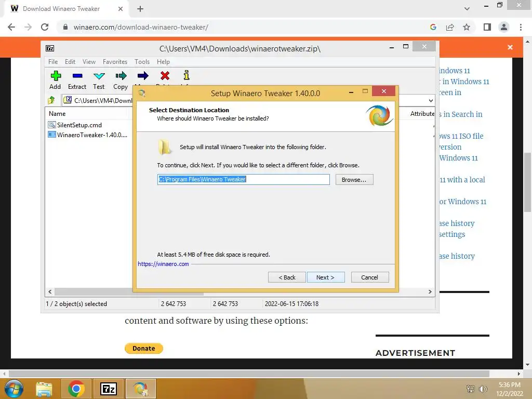This screenshot has width=532, height=399.
Task: Open the 'ows 11 ISO file' sidebar link
Action: pos(461,136)
